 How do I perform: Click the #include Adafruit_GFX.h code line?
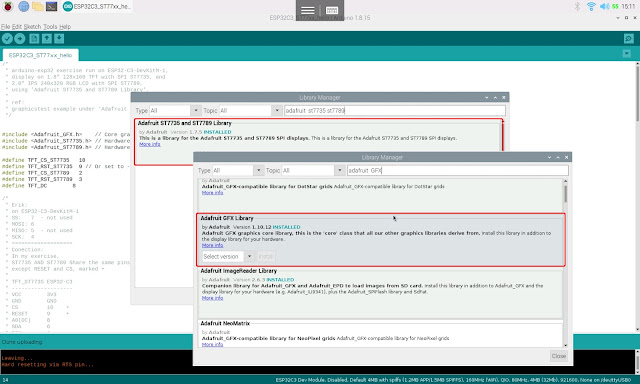[42, 134]
